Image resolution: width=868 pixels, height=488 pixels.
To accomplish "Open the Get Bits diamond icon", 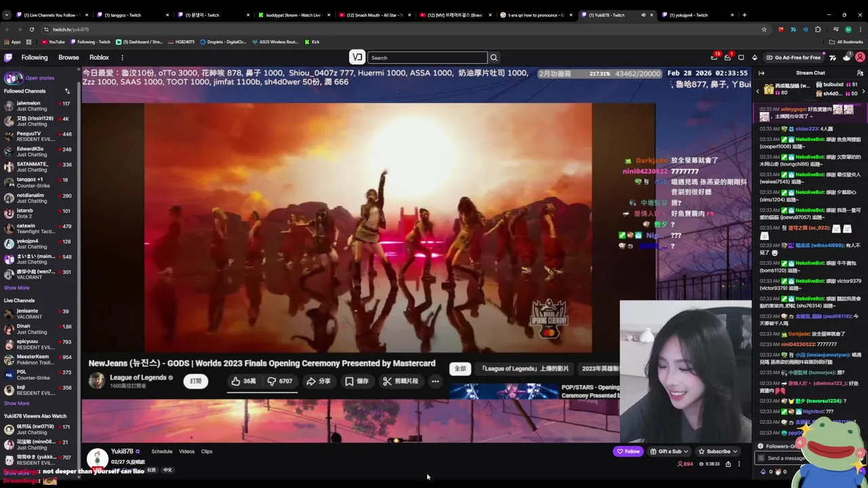I will tap(754, 58).
